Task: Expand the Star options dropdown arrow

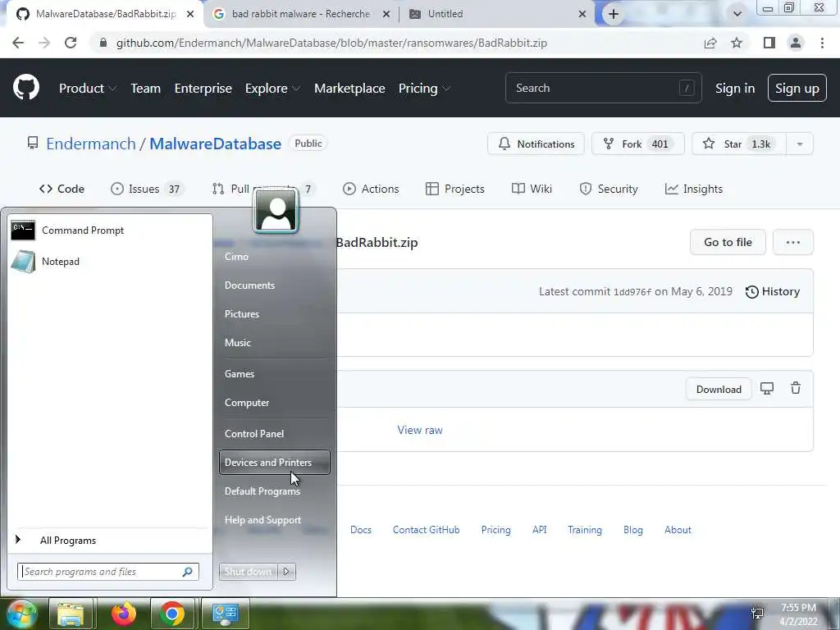Action: click(x=799, y=144)
